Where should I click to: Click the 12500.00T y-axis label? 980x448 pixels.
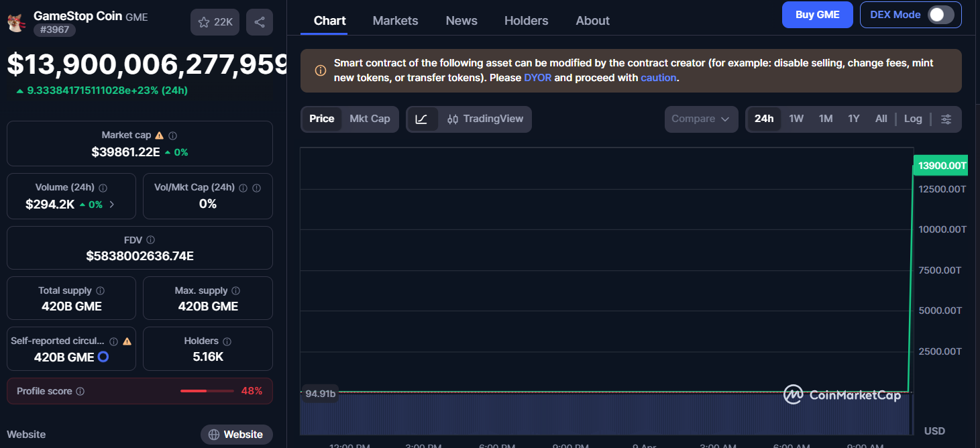click(x=942, y=189)
